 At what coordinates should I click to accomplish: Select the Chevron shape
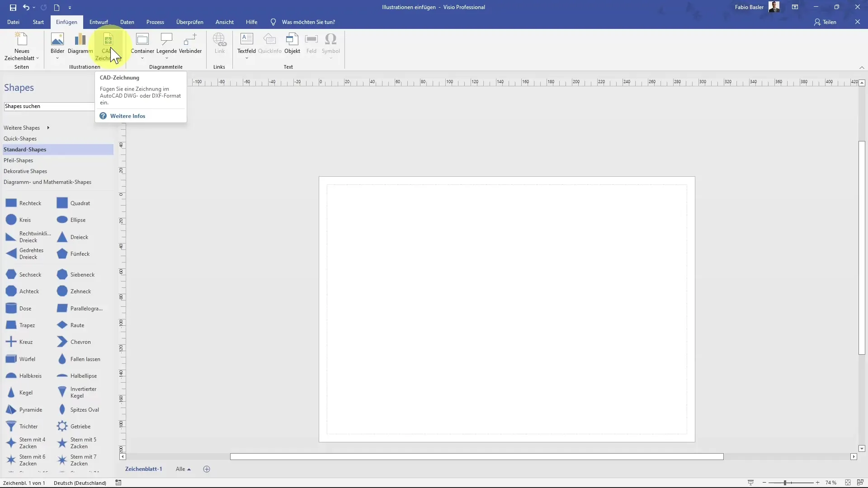(74, 342)
